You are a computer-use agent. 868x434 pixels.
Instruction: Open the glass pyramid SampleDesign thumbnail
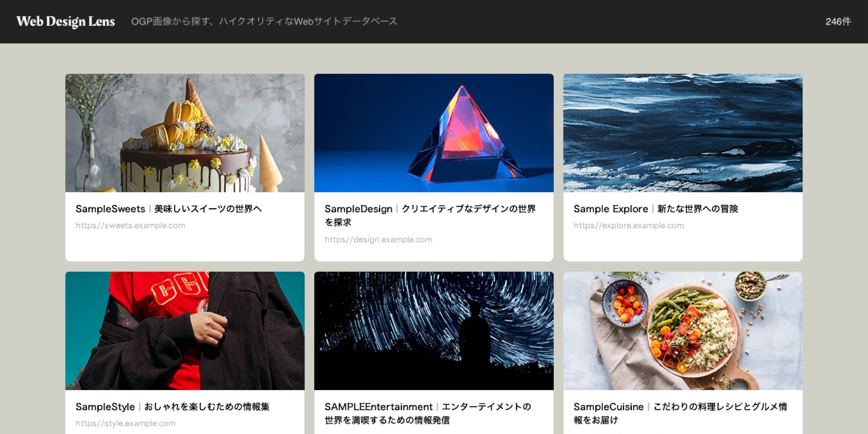pos(434,133)
